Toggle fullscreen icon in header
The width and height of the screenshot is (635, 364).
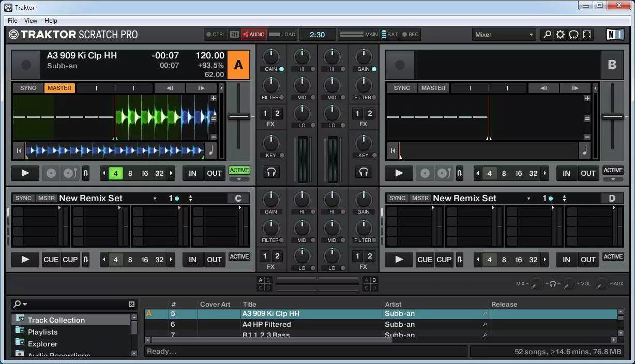click(x=587, y=35)
